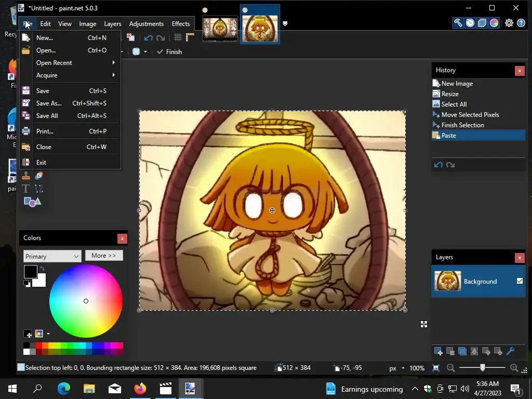Click the zoom out magnifier in status bar
Viewport: 532px width, 399px height.
click(x=450, y=368)
